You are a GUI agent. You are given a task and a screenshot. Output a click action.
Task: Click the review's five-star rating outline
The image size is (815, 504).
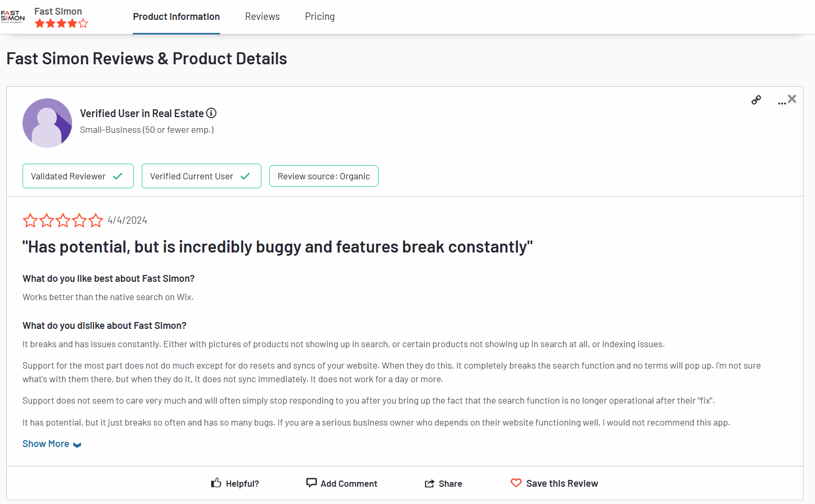(63, 221)
